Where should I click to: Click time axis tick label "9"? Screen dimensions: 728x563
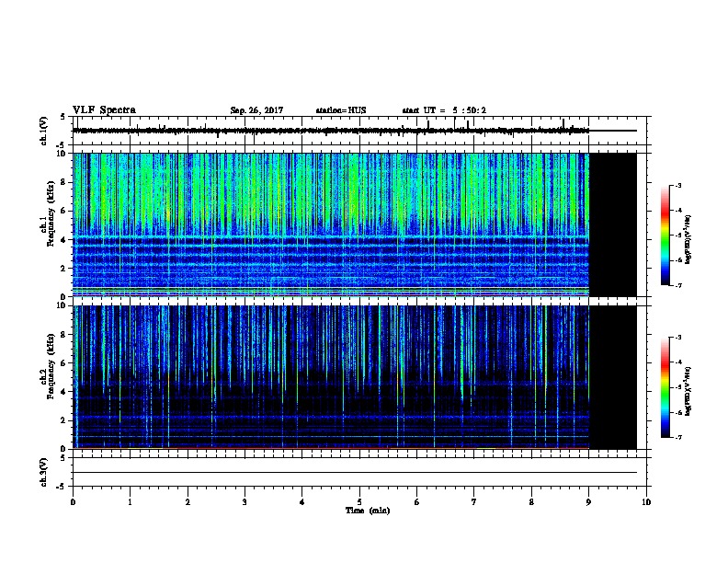coord(588,502)
